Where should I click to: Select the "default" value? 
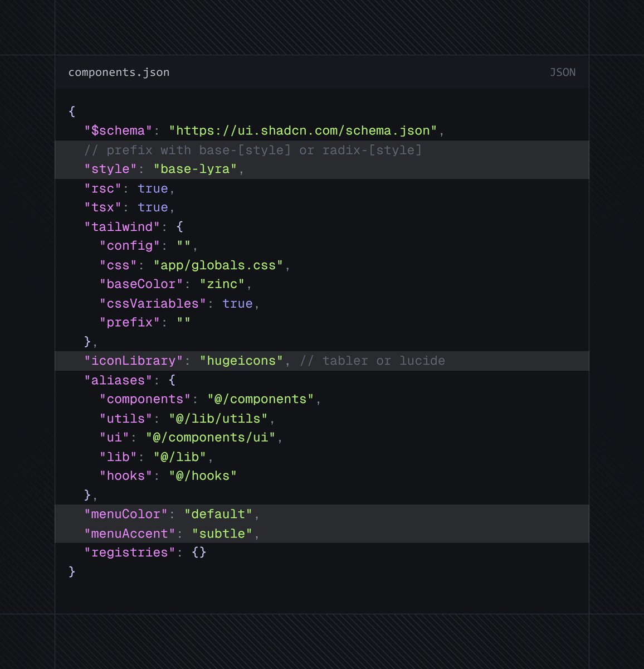click(218, 514)
